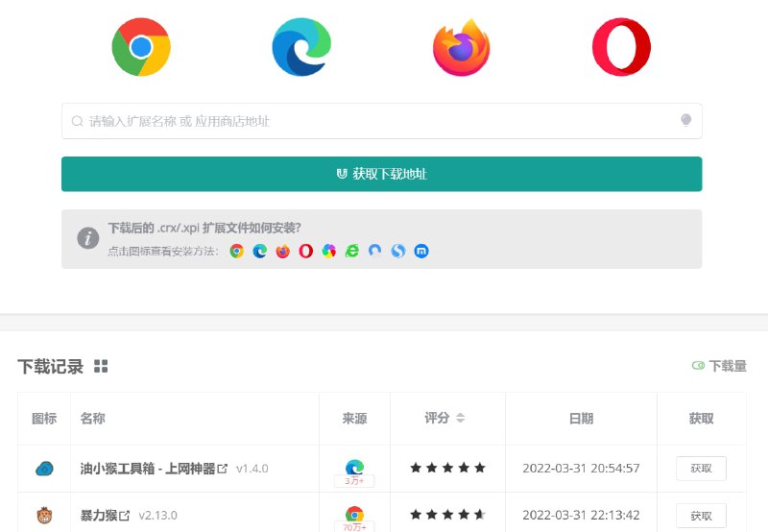Click date 2022-03-31 22:13:42
768x532 pixels.
pos(581,516)
